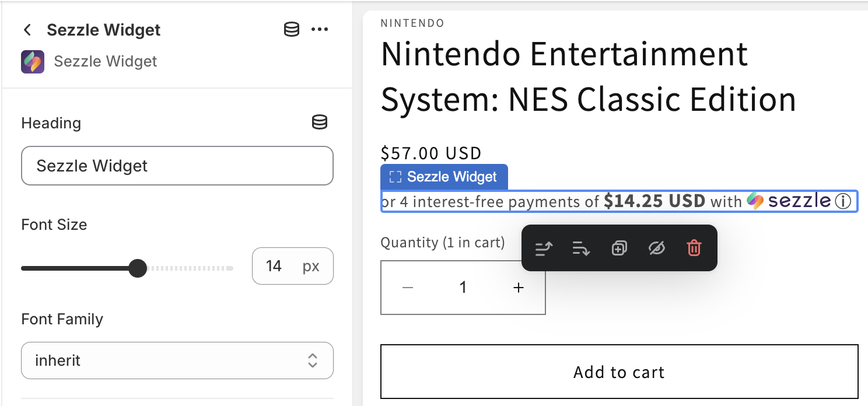Click the Sezzle info circle icon

843,202
